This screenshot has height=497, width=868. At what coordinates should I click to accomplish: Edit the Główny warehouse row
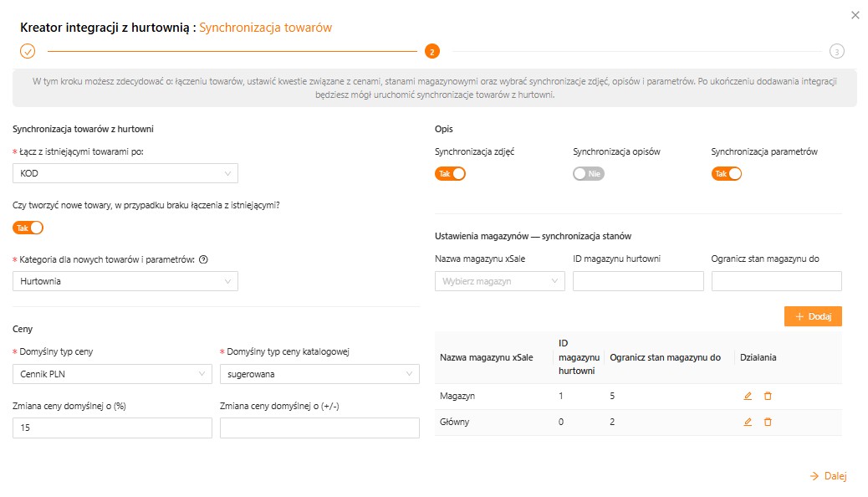(x=748, y=423)
